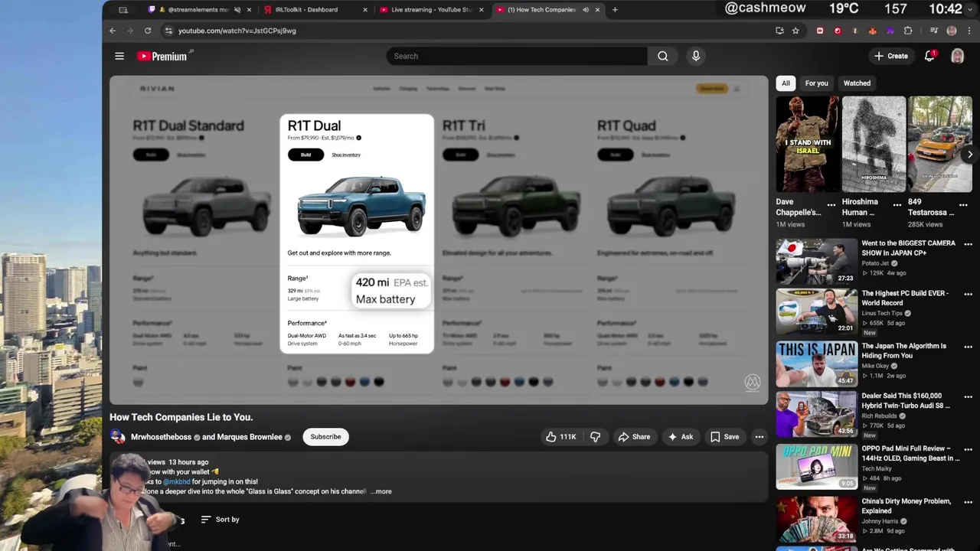The height and width of the screenshot is (551, 980).
Task: Open the Chrome three-dot menu
Action: [969, 31]
